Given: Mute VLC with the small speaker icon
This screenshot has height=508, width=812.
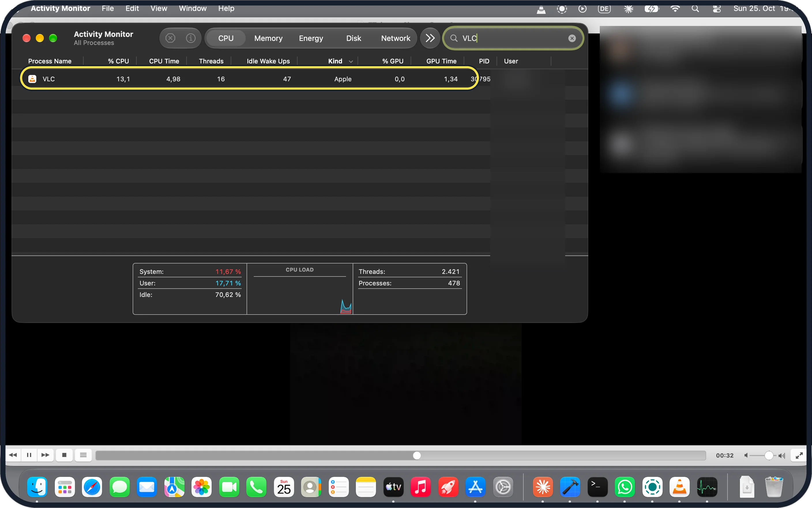Looking at the screenshot, I should point(746,456).
